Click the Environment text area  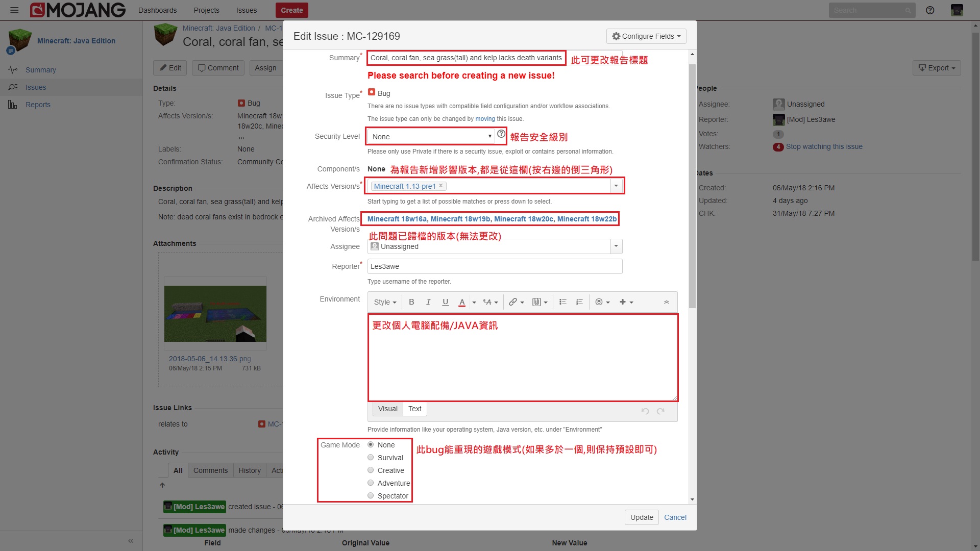[x=523, y=358]
